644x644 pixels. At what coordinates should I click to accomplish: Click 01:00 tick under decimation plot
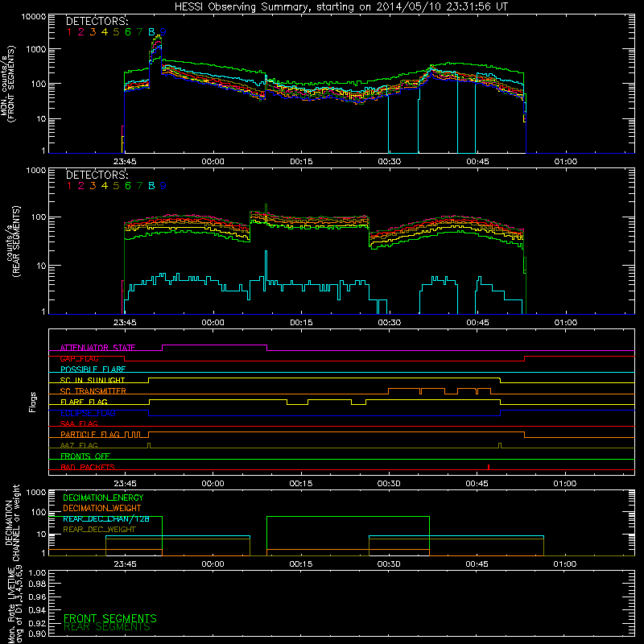click(x=565, y=564)
